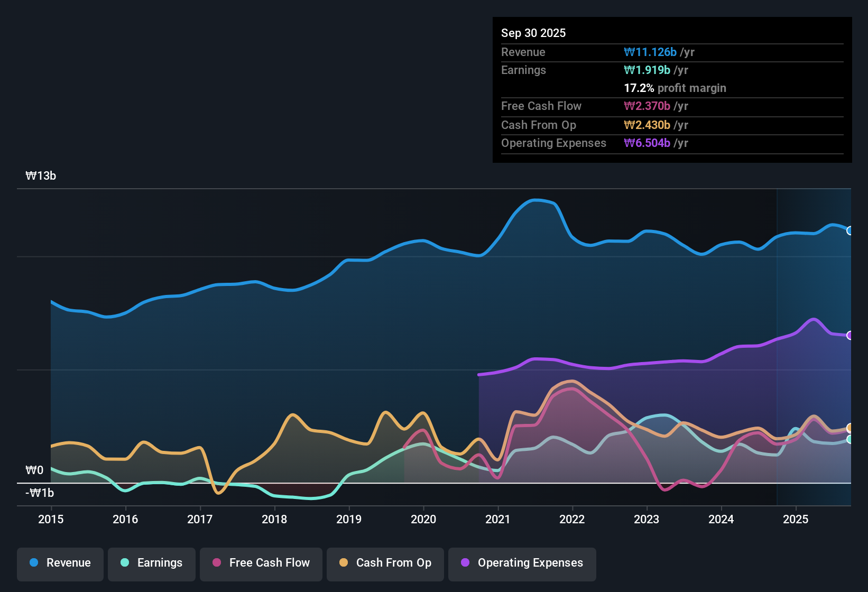
Task: Toggle the Operating Expenses series visibility
Action: point(522,563)
